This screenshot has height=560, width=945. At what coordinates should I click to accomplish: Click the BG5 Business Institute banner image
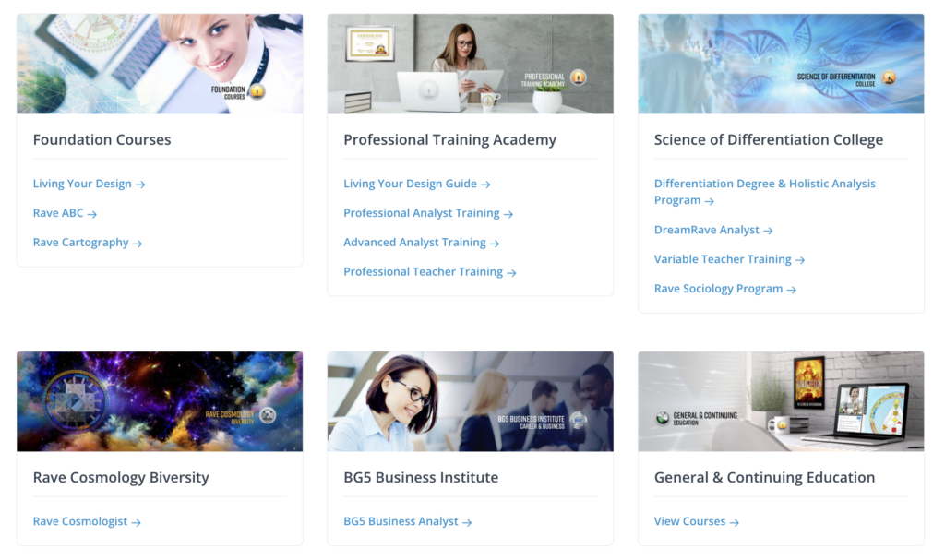(470, 401)
